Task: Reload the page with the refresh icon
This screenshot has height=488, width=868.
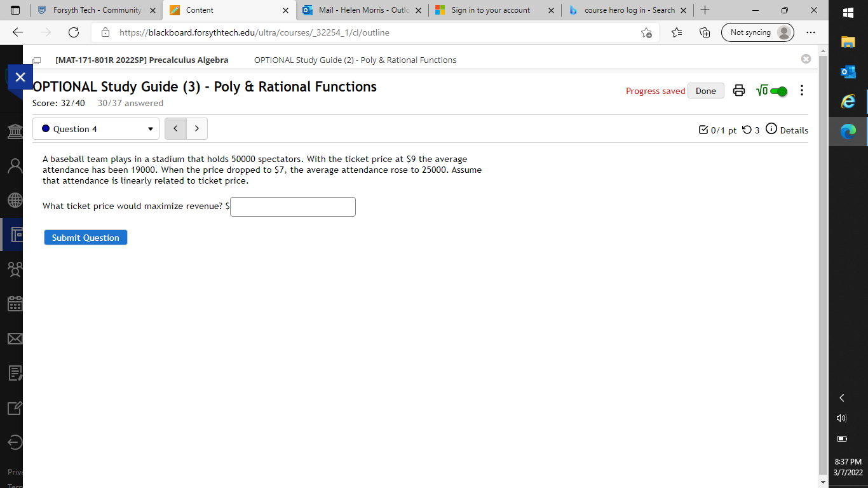Action: click(x=74, y=32)
